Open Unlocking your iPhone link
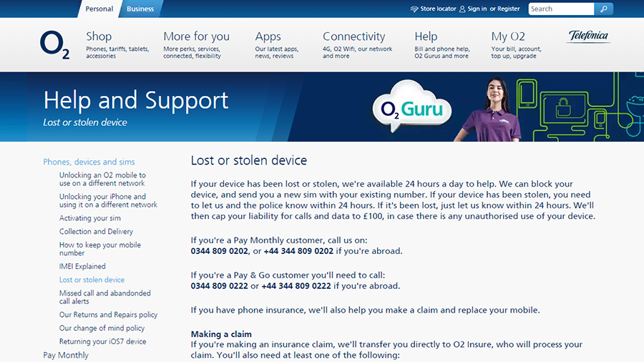644x362 pixels. (x=108, y=200)
